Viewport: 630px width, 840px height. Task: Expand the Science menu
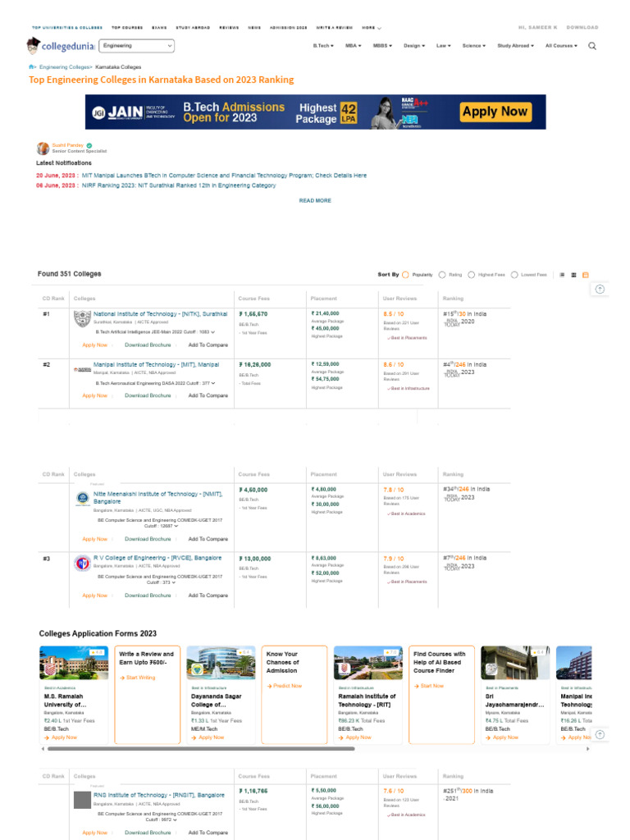[474, 46]
